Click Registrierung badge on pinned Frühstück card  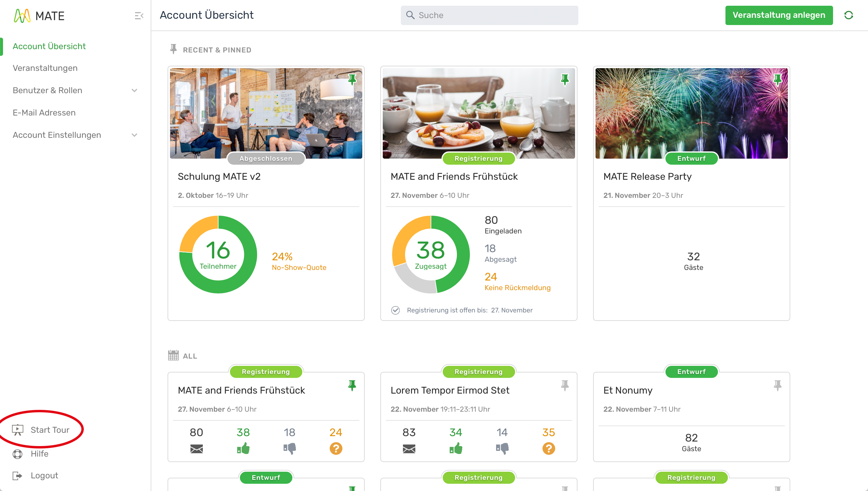pyautogui.click(x=479, y=159)
